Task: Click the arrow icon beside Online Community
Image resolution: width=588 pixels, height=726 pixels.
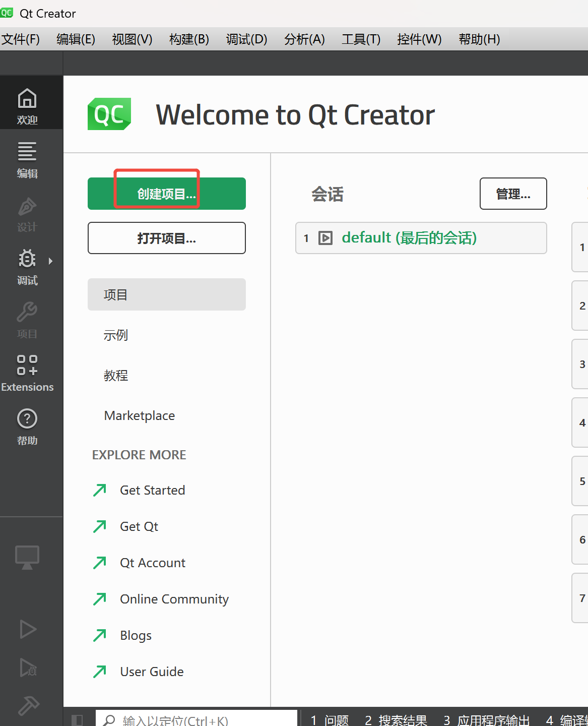Action: [100, 599]
